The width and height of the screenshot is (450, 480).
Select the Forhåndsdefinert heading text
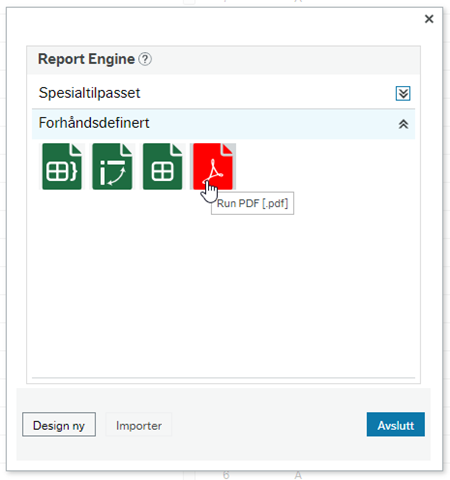point(94,123)
